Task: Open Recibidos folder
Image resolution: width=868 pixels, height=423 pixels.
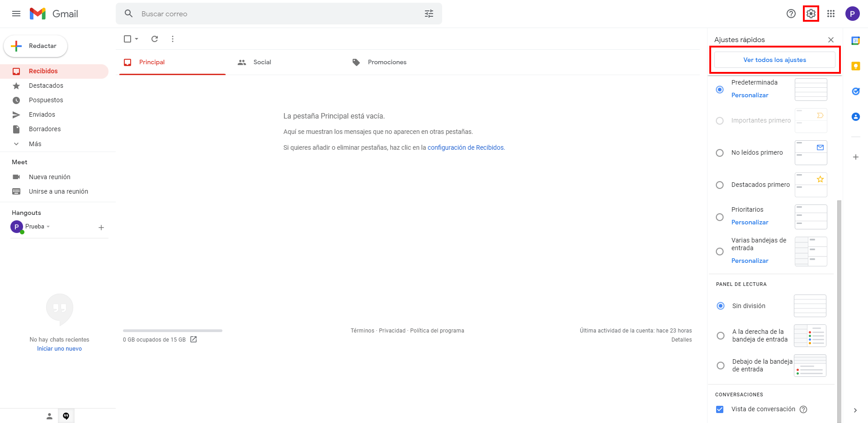Action: coord(54,71)
